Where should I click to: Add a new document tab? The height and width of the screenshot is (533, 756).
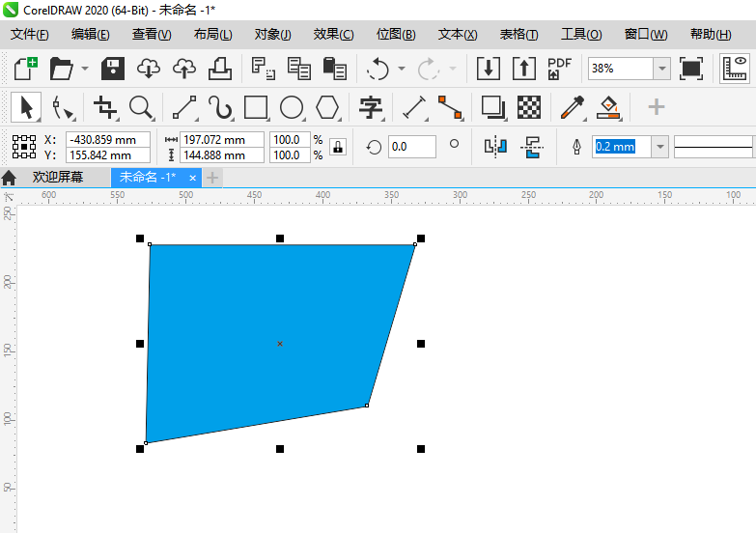[x=212, y=178]
